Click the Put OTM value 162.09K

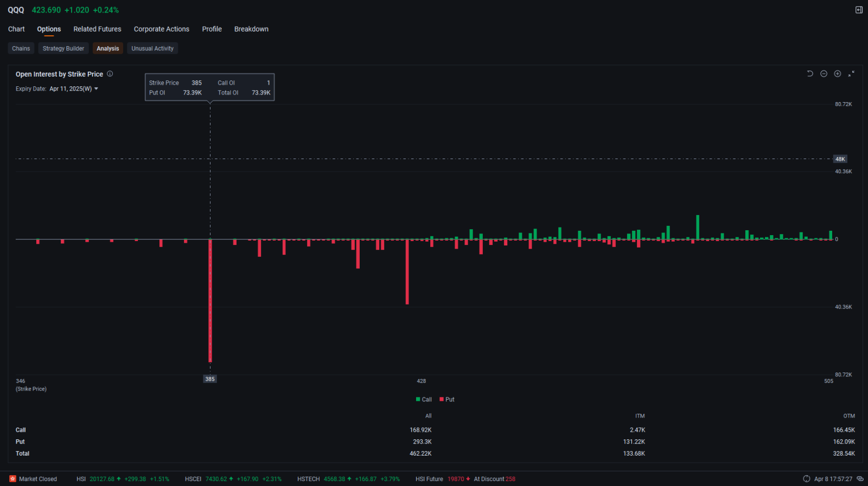point(844,442)
